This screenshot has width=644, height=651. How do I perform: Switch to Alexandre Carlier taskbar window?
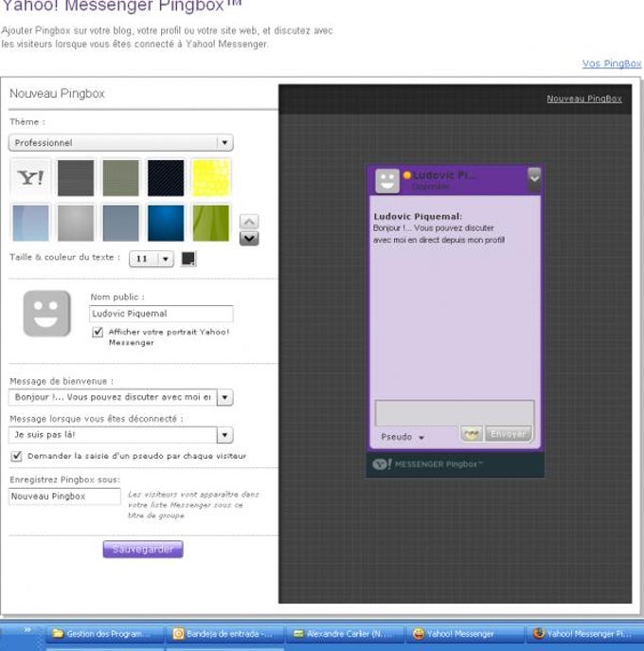tap(344, 634)
